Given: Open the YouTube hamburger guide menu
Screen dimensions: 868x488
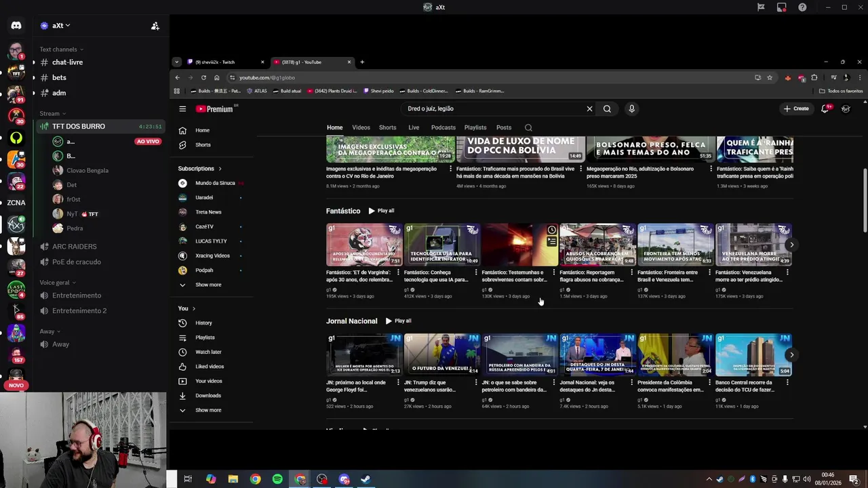Looking at the screenshot, I should pyautogui.click(x=182, y=108).
